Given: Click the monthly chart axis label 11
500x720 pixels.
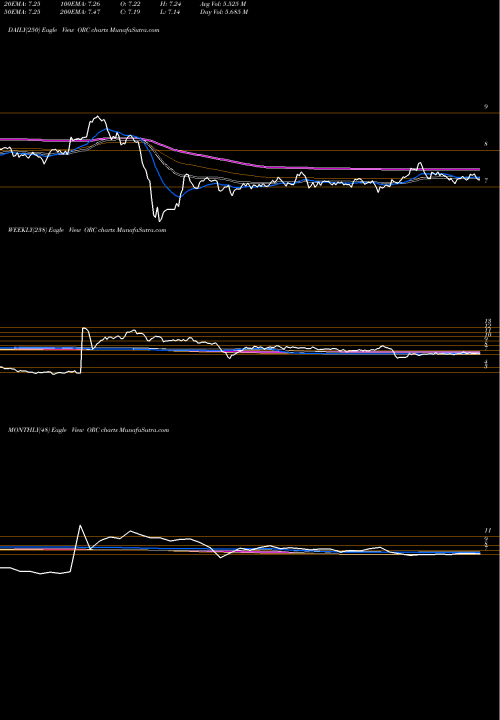Looking at the screenshot, I should (488, 530).
